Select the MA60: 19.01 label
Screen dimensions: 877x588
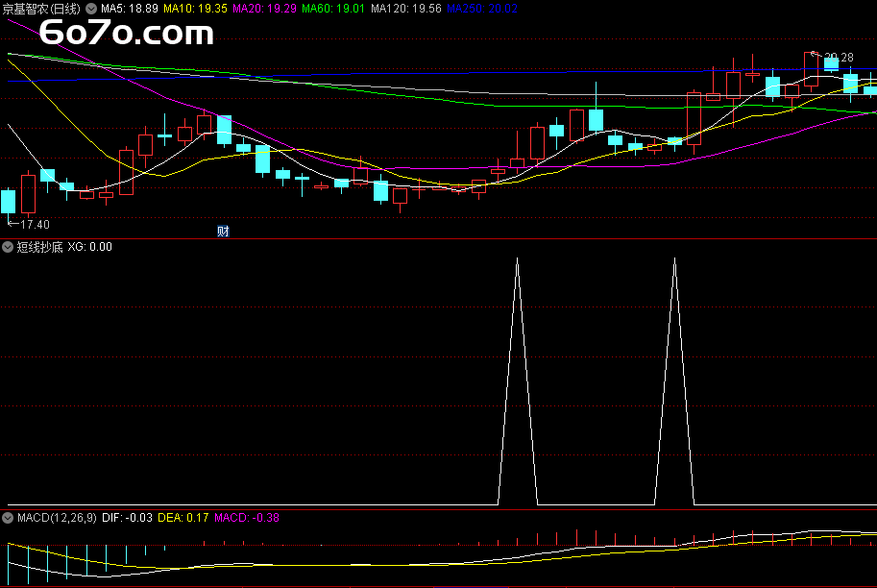pos(333,9)
